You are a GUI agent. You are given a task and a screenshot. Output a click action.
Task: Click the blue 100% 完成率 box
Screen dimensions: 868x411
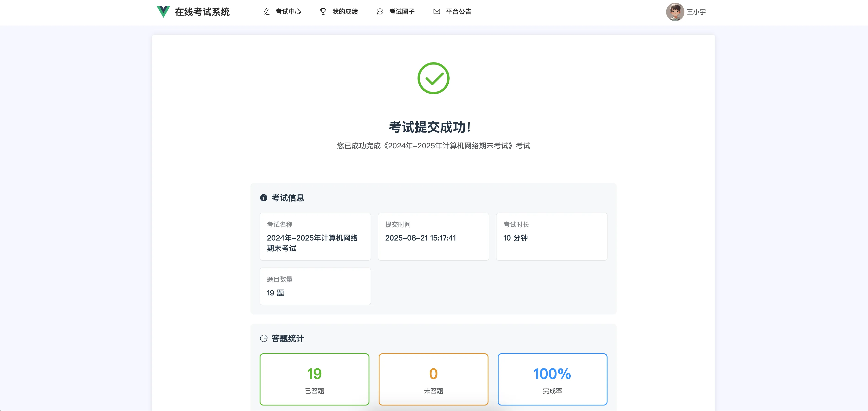pyautogui.click(x=552, y=379)
